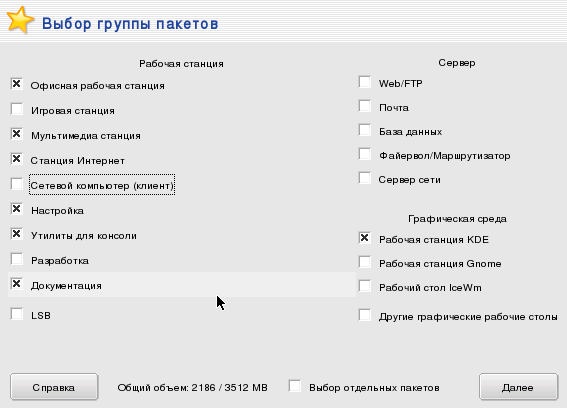Enable the Игровая станция checkbox
This screenshot has width=567, height=408.
[x=17, y=109]
